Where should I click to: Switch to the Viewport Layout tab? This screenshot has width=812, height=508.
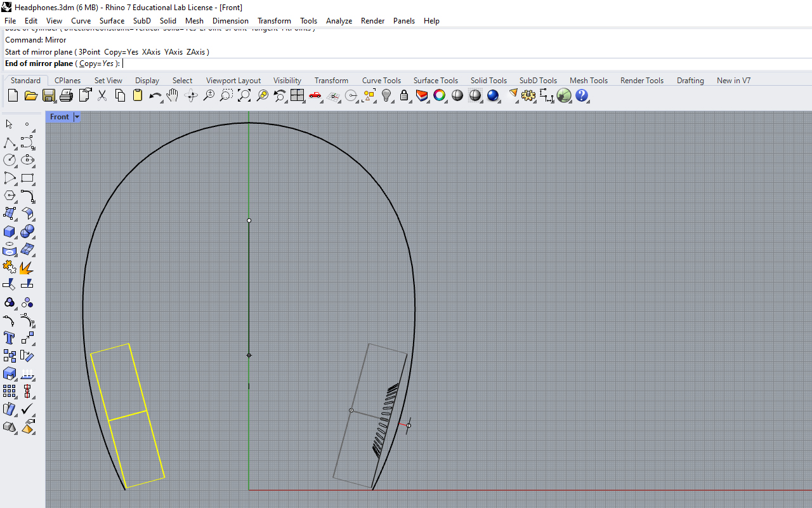coord(233,81)
